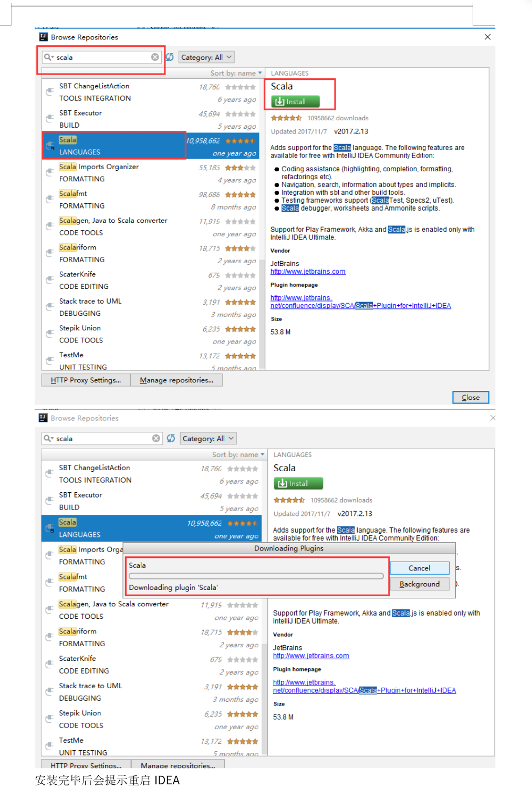Click SBT ChangeListAction plugin icon in lower dialog
The image size is (532, 788).
point(50,473)
